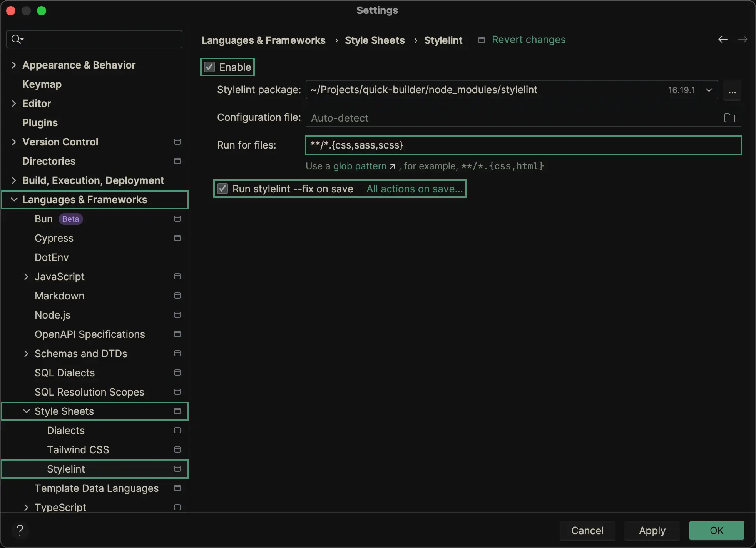Expand the Appearance & Behavior section

14,65
